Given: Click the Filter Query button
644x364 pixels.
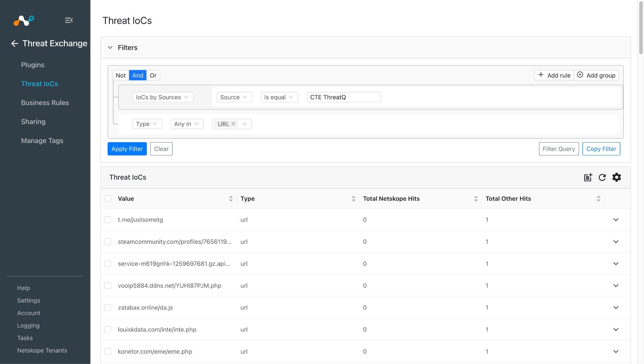Looking at the screenshot, I should 559,149.
